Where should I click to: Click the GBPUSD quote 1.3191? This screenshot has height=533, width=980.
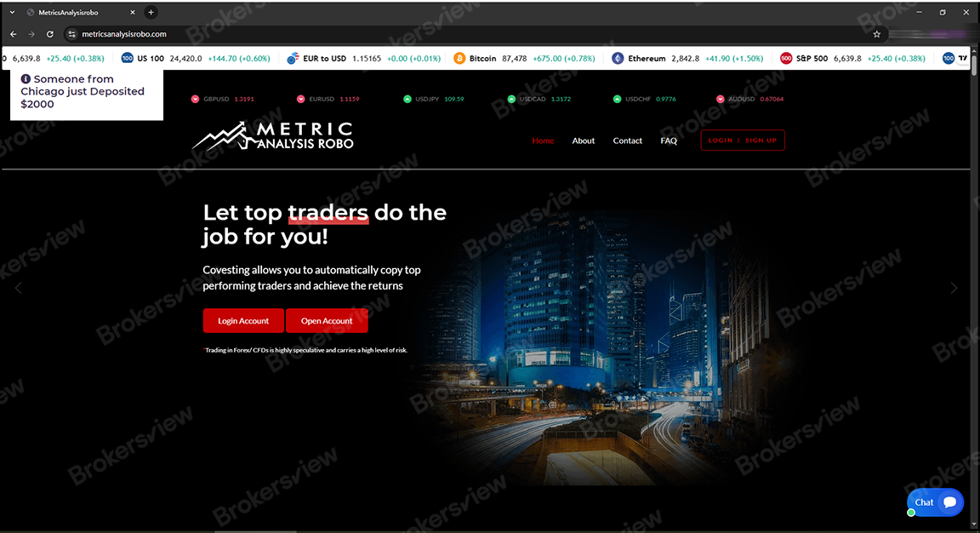point(244,99)
